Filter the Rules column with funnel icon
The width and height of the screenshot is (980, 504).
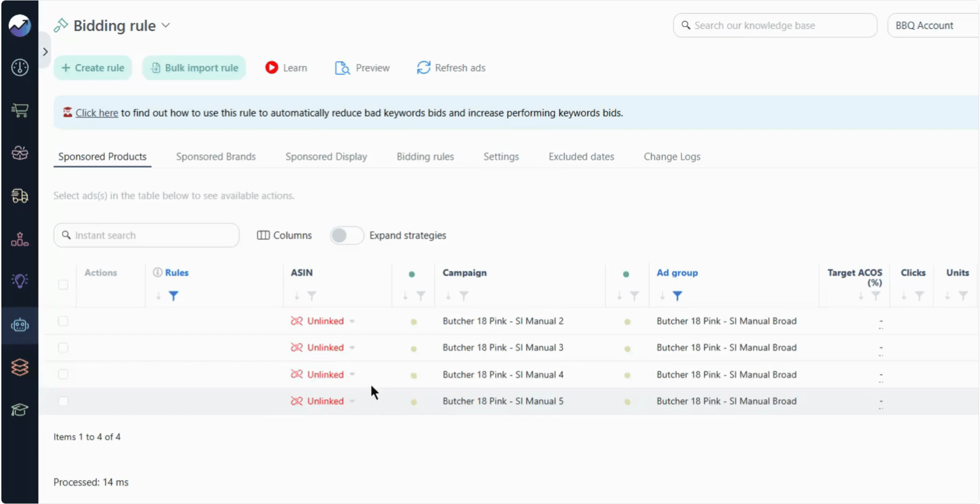pyautogui.click(x=173, y=296)
